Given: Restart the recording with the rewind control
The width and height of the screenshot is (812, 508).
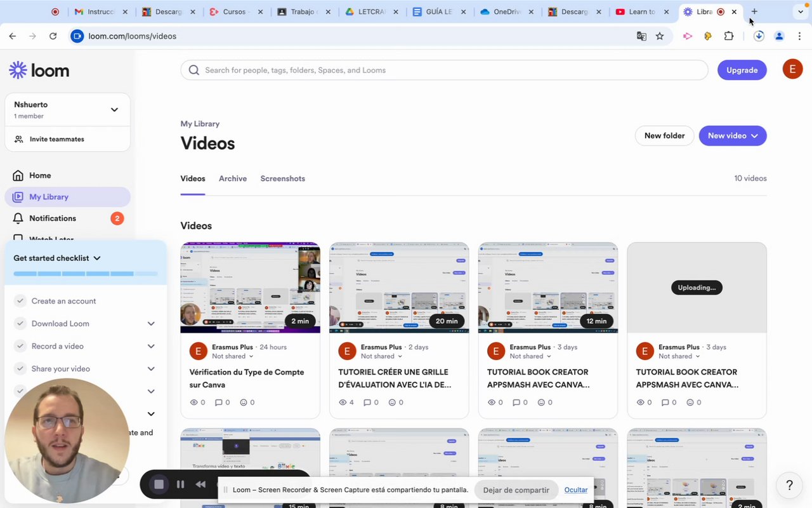Looking at the screenshot, I should (x=200, y=485).
